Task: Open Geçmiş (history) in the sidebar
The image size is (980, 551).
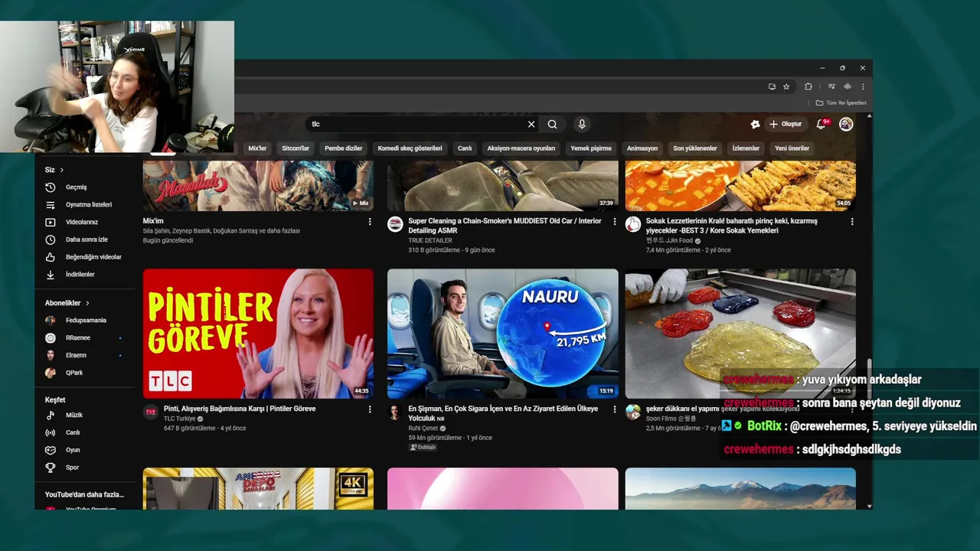Action: [76, 187]
